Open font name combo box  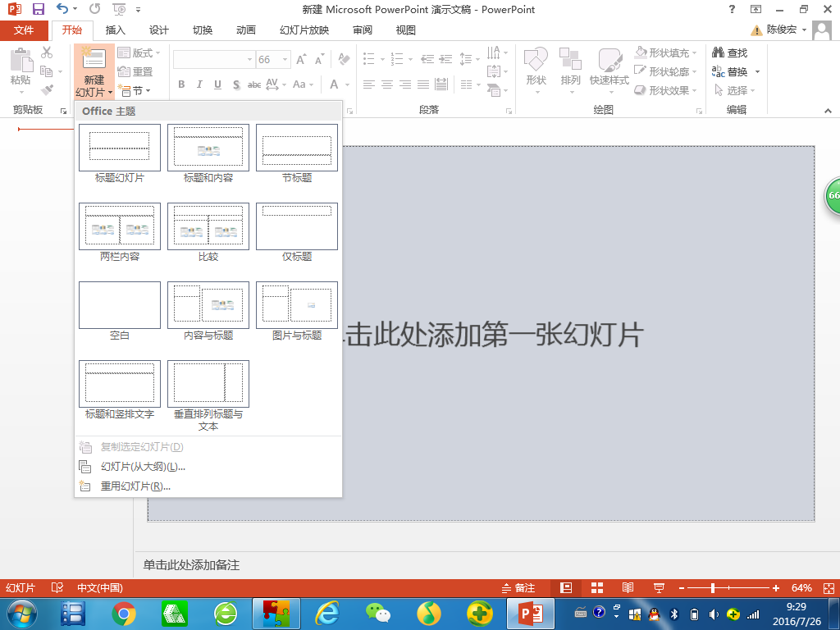point(213,59)
